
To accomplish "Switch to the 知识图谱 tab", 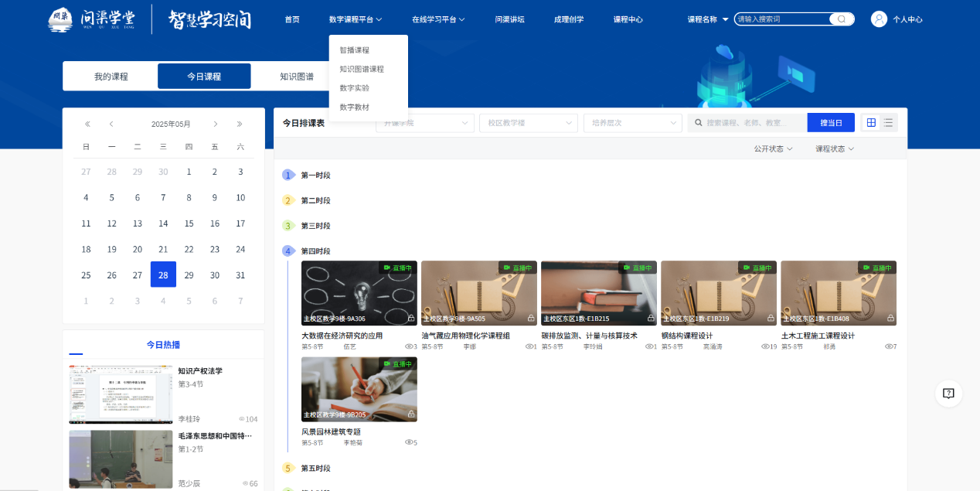I will pos(297,76).
